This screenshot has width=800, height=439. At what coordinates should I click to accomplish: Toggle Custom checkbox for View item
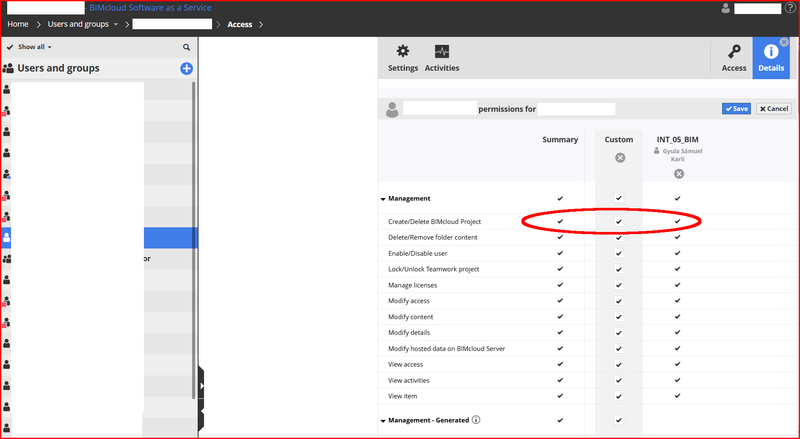[x=619, y=396]
